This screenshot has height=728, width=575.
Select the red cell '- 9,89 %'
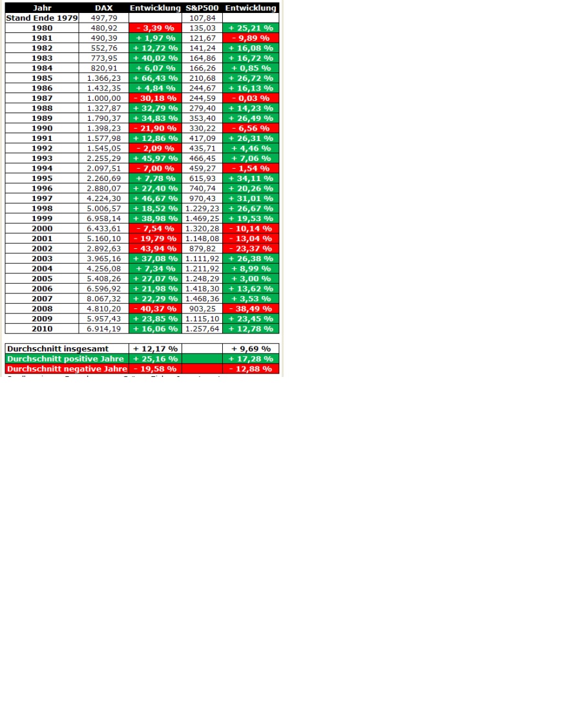[251, 38]
